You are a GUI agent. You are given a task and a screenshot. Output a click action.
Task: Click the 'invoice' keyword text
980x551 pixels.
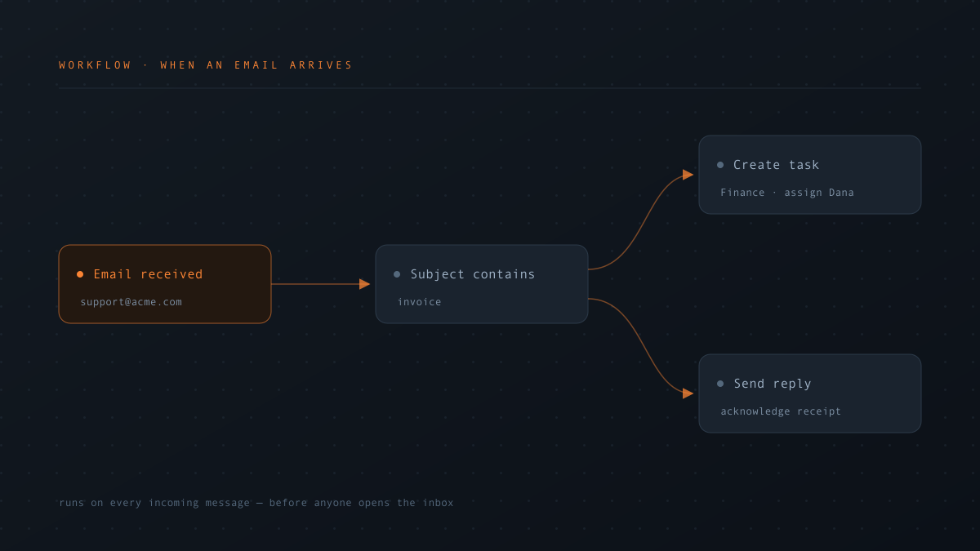coord(419,302)
